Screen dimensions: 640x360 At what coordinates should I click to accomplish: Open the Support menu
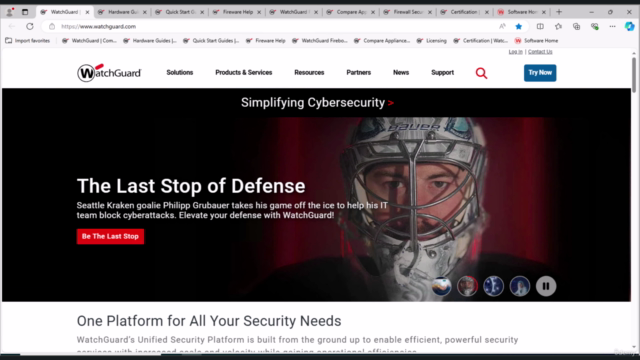(442, 73)
